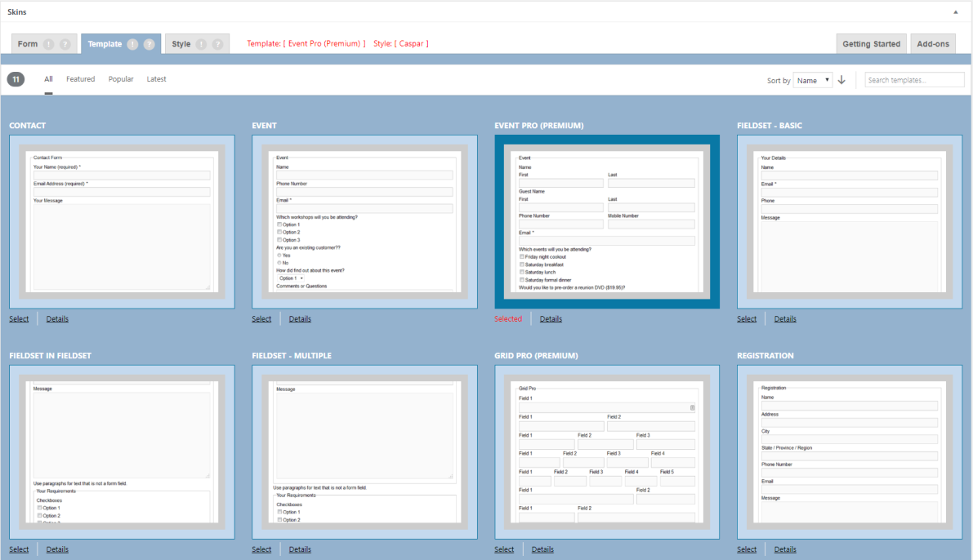Click the exclamation icon on the Template tab
The image size is (973, 560).
(x=132, y=44)
